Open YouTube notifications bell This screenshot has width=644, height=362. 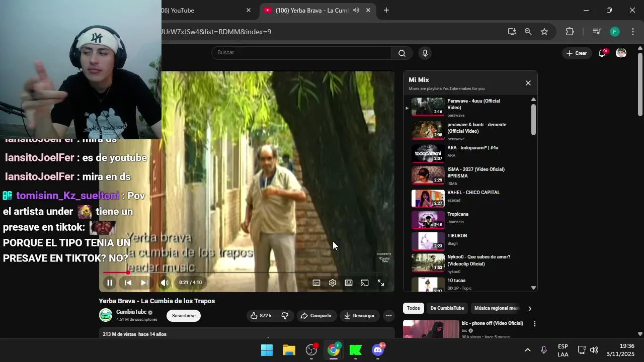tap(602, 53)
